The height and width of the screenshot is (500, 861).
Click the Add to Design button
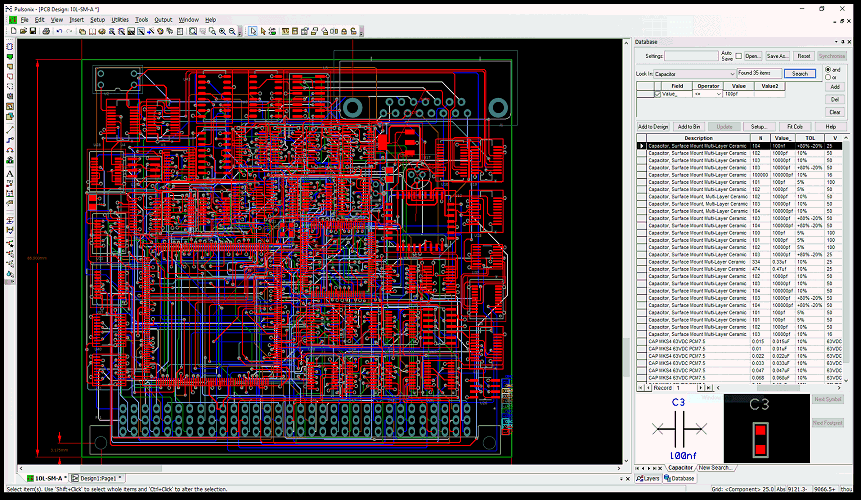[x=653, y=127]
